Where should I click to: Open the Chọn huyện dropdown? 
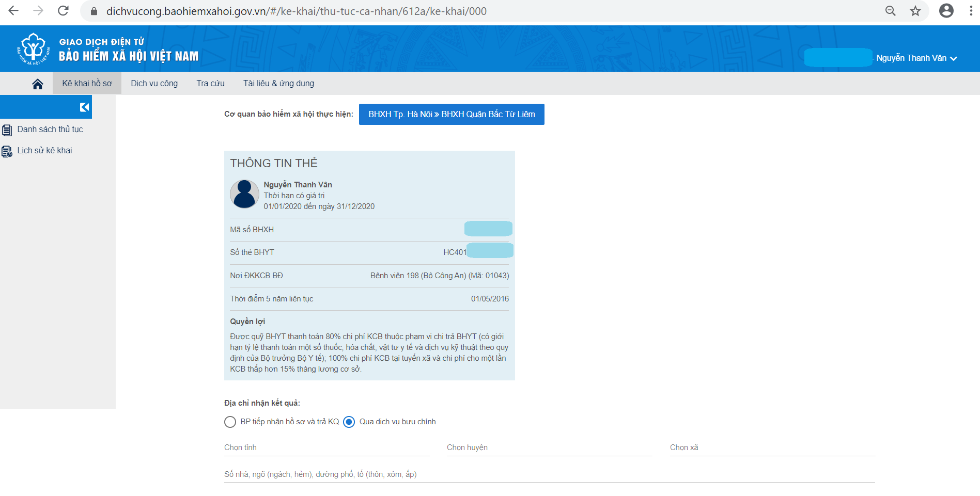[x=550, y=448]
